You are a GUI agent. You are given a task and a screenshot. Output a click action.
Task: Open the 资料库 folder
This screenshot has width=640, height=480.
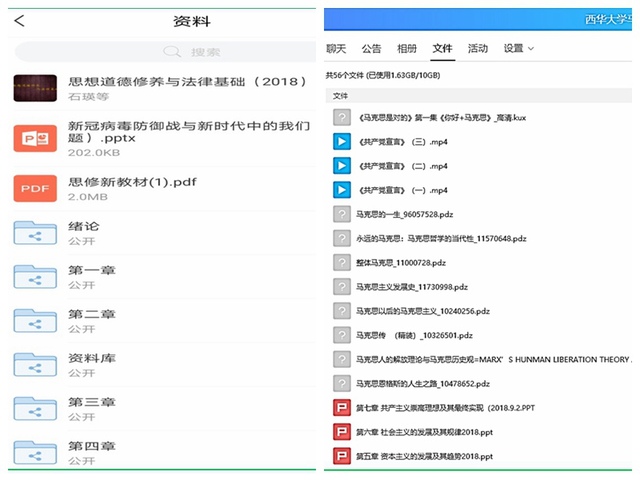[35, 364]
